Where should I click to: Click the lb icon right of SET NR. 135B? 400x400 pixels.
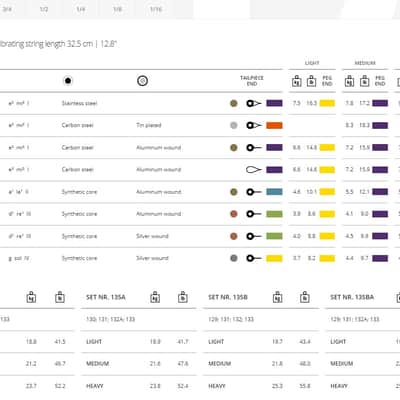tap(305, 297)
